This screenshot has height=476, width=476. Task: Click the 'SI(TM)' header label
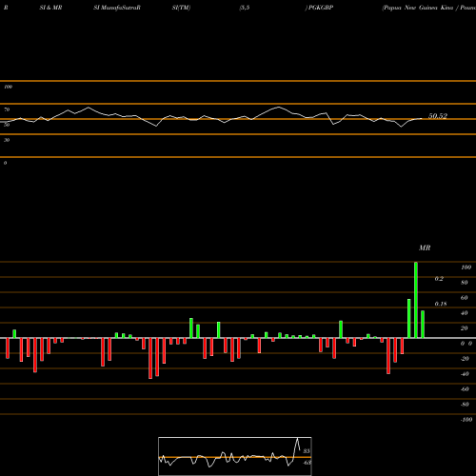(x=181, y=8)
